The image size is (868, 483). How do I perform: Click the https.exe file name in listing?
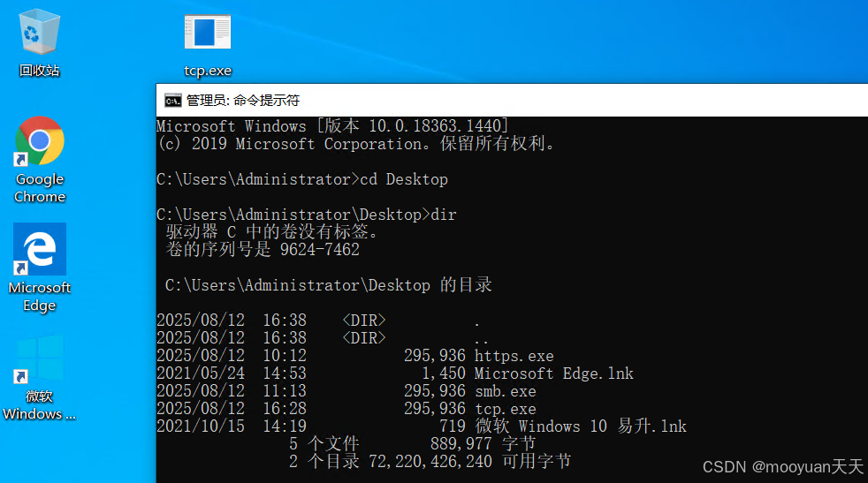pos(514,356)
